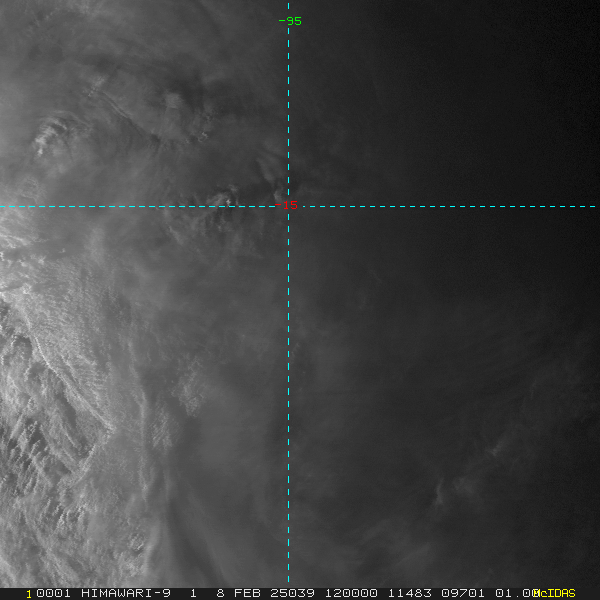Select the HIMAWARI-9 satellite name text
The width and height of the screenshot is (600, 600).
[126, 593]
